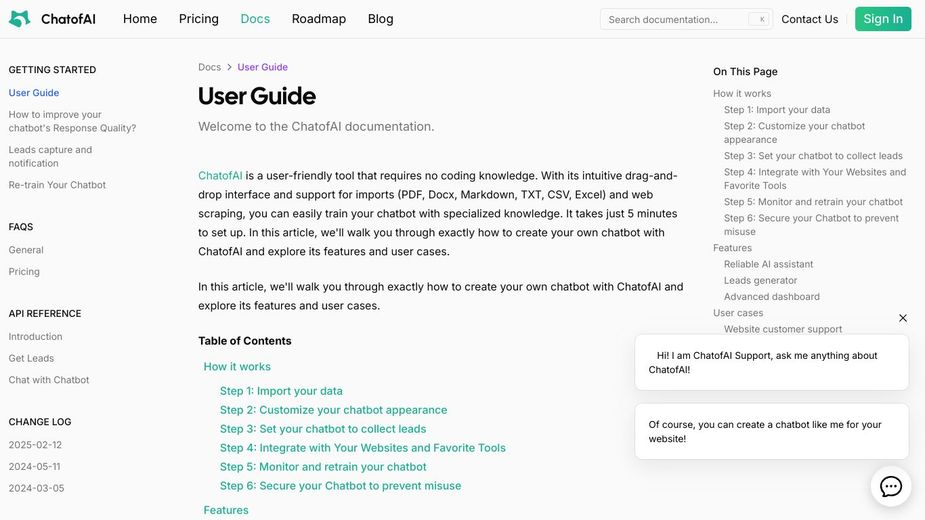Open the Roadmap nav item
This screenshot has height=520, width=925.
coord(319,19)
